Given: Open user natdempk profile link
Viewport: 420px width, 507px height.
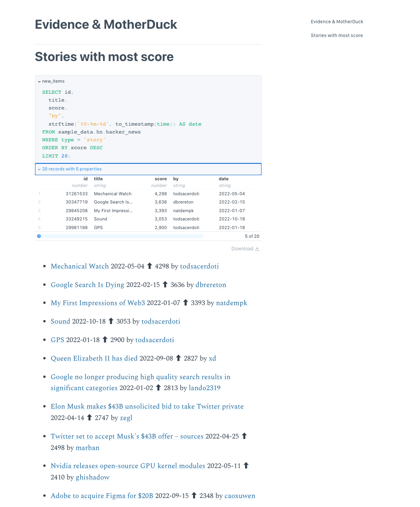Looking at the screenshot, I should (x=232, y=303).
